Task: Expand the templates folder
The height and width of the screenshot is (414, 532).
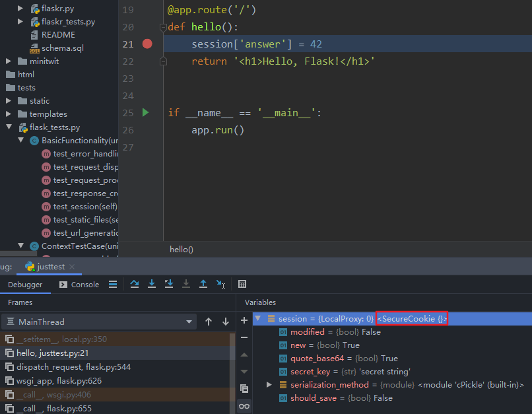Action: point(9,114)
